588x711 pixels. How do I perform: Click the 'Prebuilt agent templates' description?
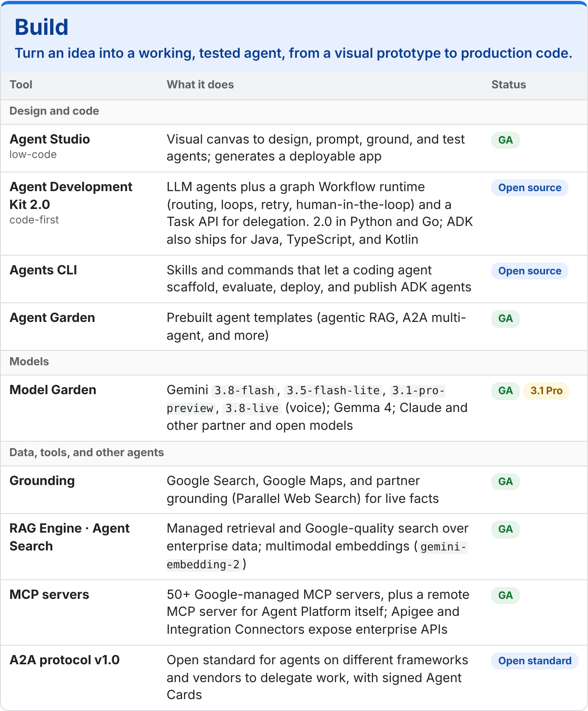point(317,327)
